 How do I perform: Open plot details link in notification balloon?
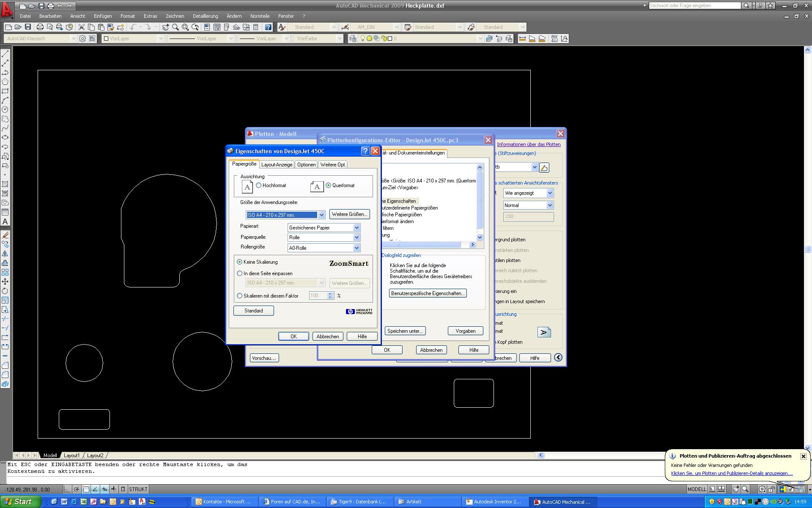click(x=732, y=473)
